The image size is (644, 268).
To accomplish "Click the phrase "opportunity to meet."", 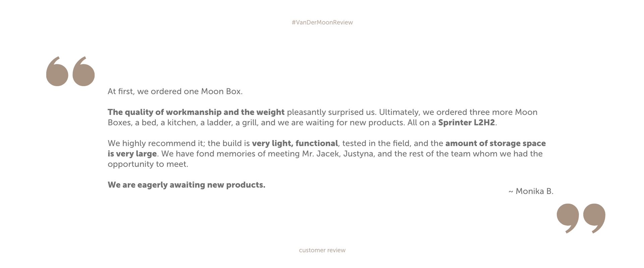I will coord(148,164).
